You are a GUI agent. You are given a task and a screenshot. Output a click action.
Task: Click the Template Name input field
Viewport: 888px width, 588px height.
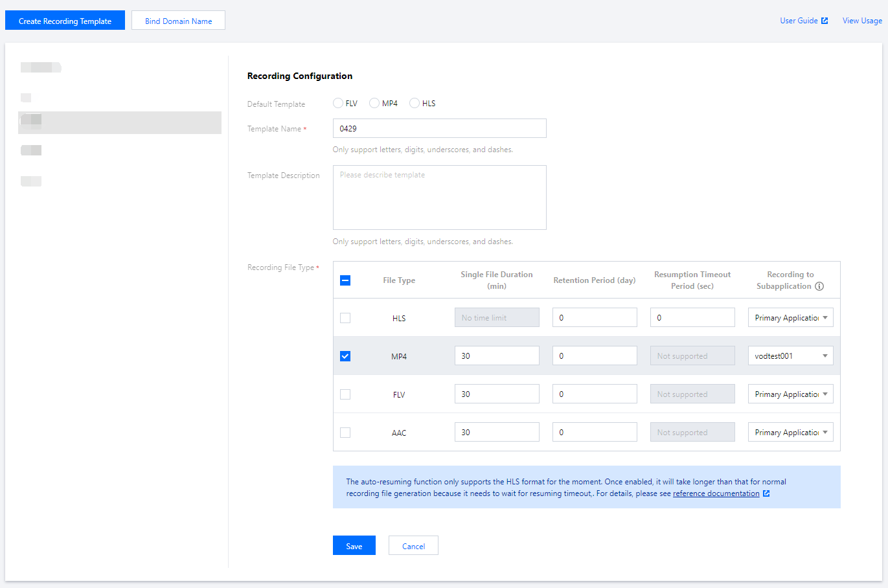point(440,128)
